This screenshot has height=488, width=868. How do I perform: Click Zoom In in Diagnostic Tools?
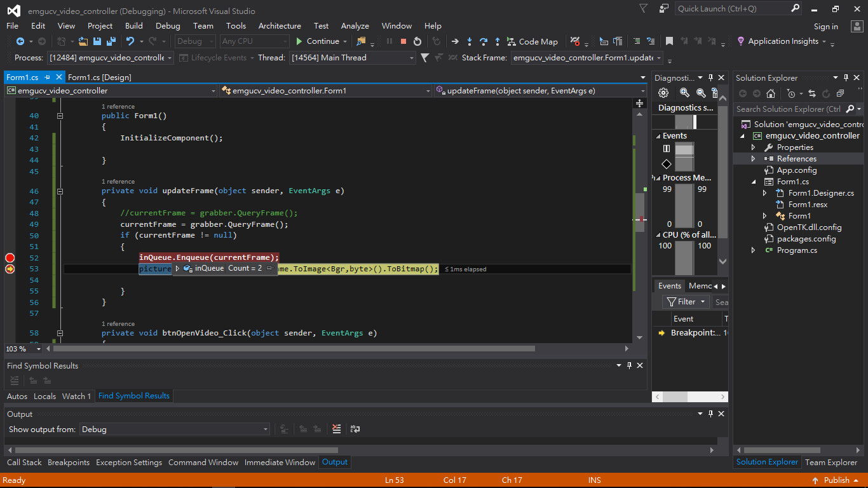click(x=684, y=93)
